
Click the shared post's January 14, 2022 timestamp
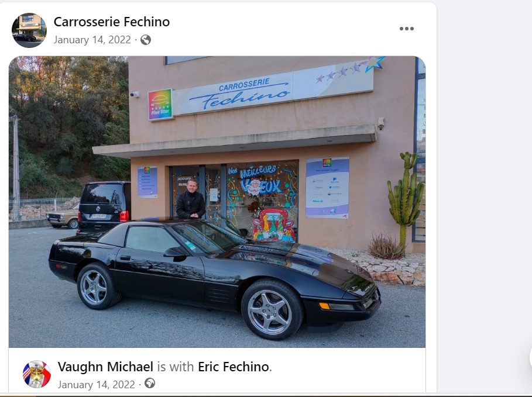[97, 385]
